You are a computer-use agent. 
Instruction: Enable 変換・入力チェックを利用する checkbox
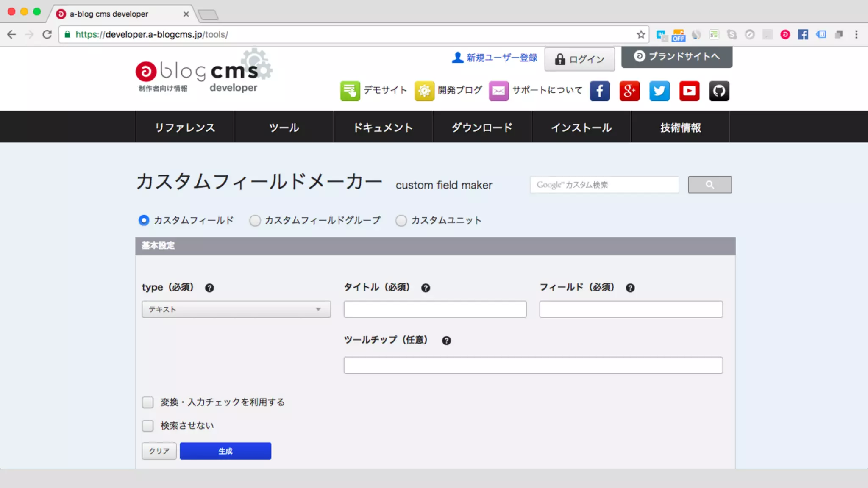[x=147, y=402]
